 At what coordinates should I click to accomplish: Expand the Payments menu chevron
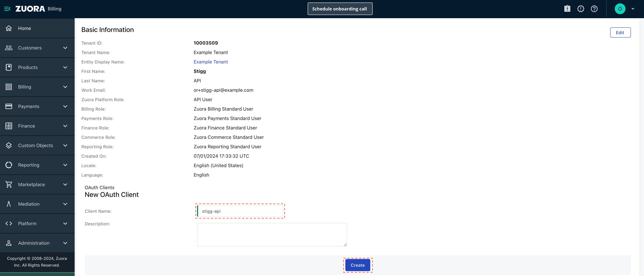pos(65,106)
